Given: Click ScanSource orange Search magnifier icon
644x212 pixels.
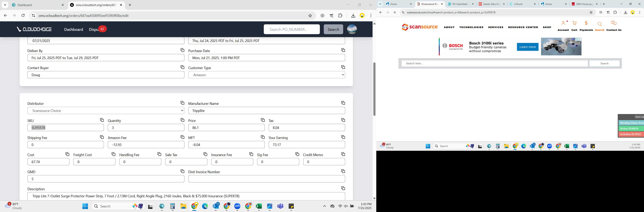Looking at the screenshot, I should point(600,24).
